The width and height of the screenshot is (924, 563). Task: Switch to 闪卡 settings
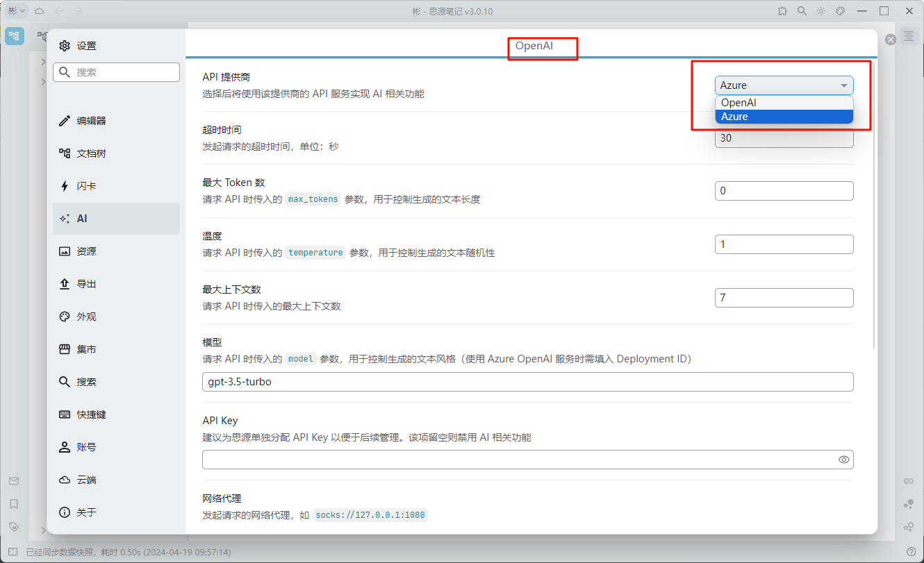117,186
